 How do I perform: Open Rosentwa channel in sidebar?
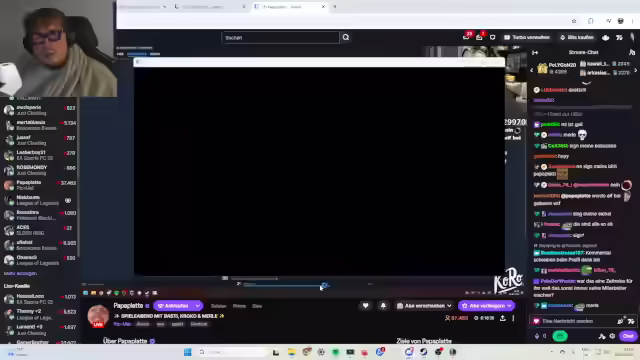(40, 215)
